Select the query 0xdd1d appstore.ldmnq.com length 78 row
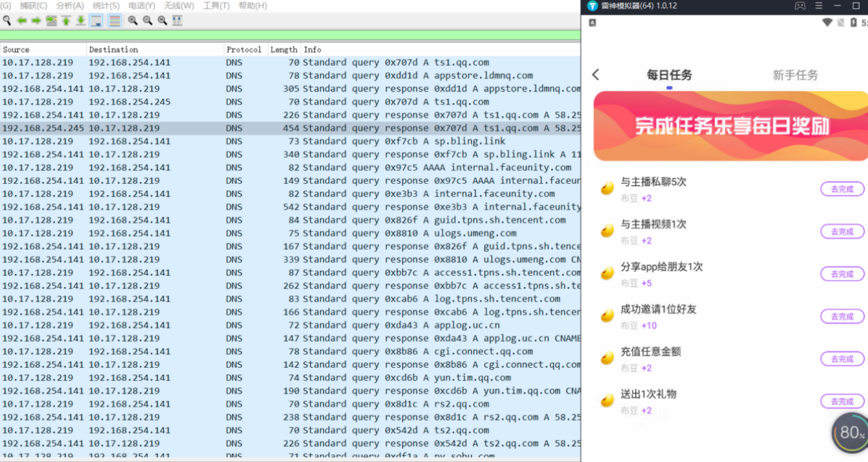This screenshot has height=462, width=868. tap(290, 75)
